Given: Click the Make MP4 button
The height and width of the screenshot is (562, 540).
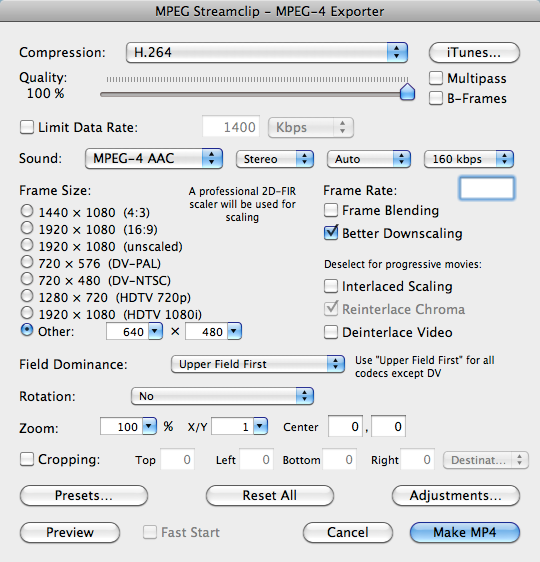Looking at the screenshot, I should [x=465, y=533].
